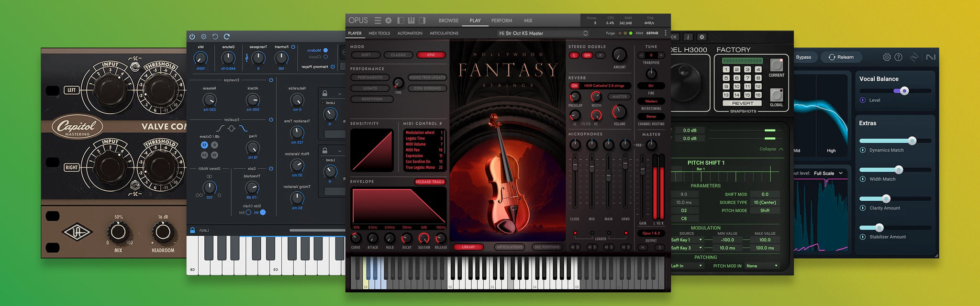Viewport: 980px width, 306px height.
Task: Select the bell filter shape in Equalizer section
Action: 232,128
